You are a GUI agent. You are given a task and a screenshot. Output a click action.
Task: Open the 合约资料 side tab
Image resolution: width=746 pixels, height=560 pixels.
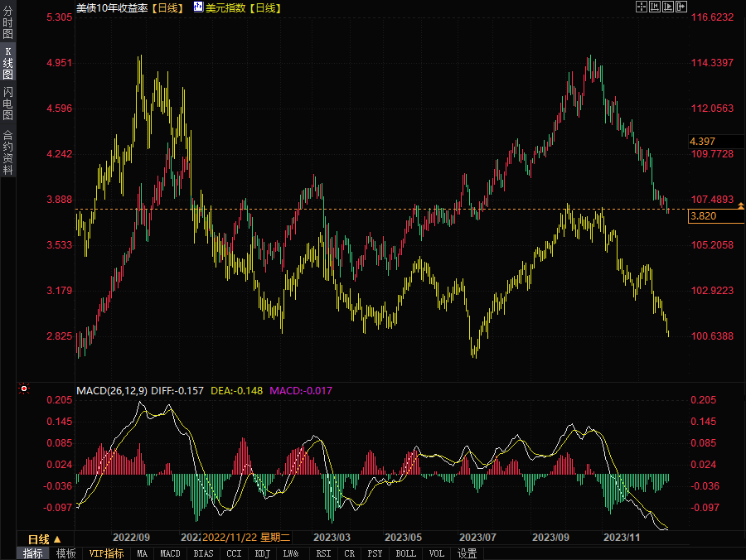(7, 152)
